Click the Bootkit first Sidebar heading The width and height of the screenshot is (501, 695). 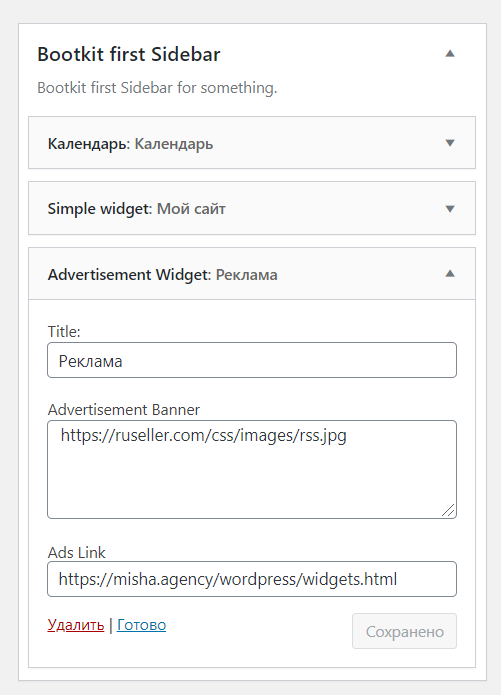coord(129,54)
